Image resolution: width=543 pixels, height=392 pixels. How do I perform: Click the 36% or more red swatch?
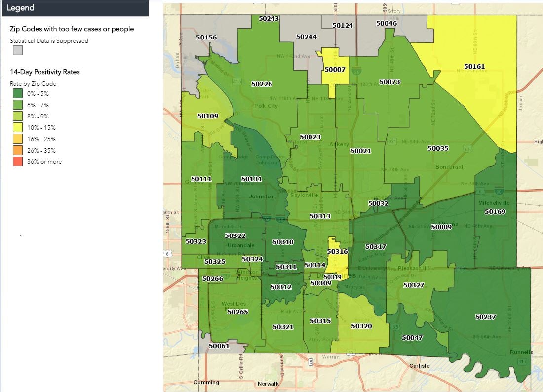[18, 162]
